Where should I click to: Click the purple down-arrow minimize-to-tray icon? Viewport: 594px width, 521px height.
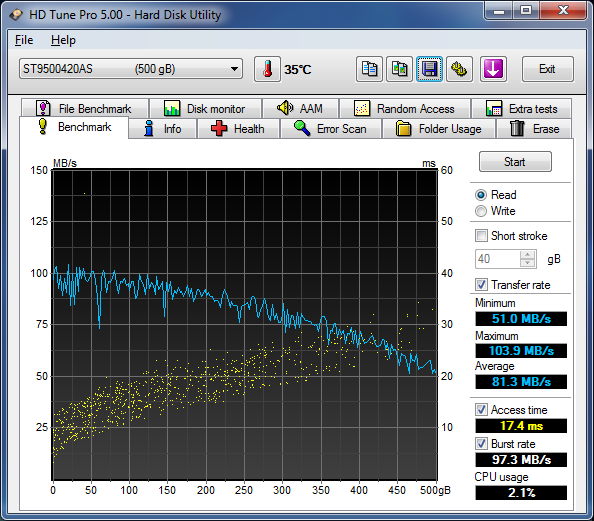[493, 69]
